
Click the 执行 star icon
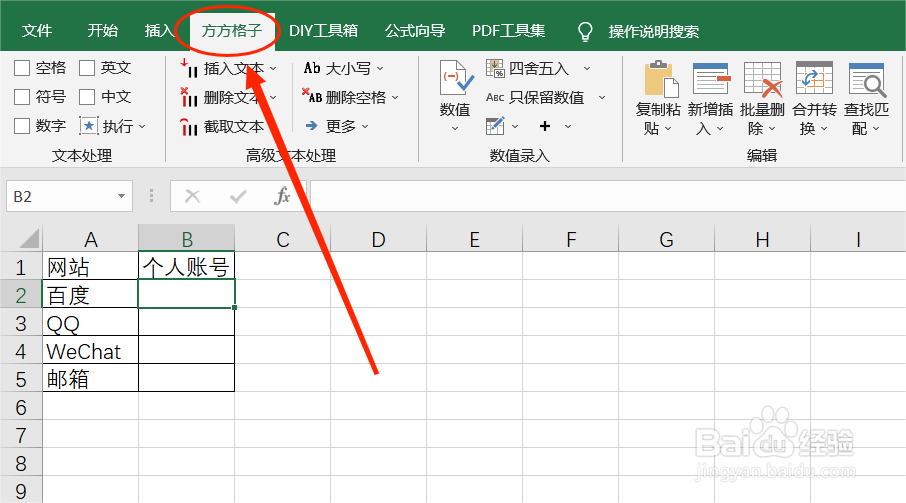click(x=88, y=126)
